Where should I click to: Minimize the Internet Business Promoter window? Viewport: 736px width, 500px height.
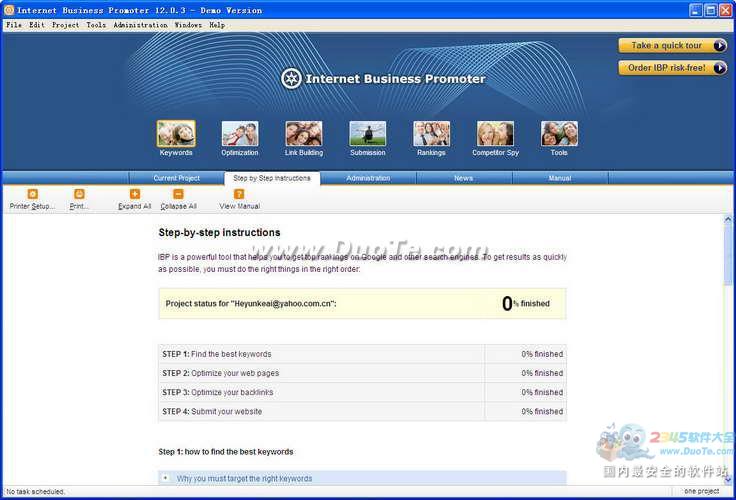coord(696,10)
